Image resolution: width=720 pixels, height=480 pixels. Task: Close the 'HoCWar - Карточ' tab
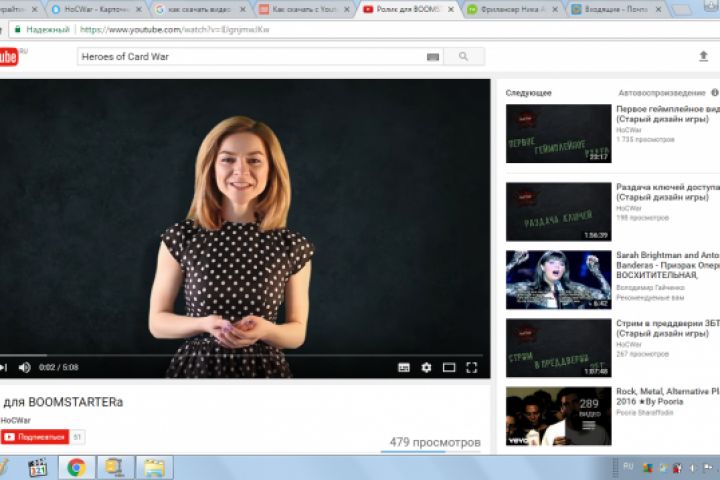[x=139, y=9]
